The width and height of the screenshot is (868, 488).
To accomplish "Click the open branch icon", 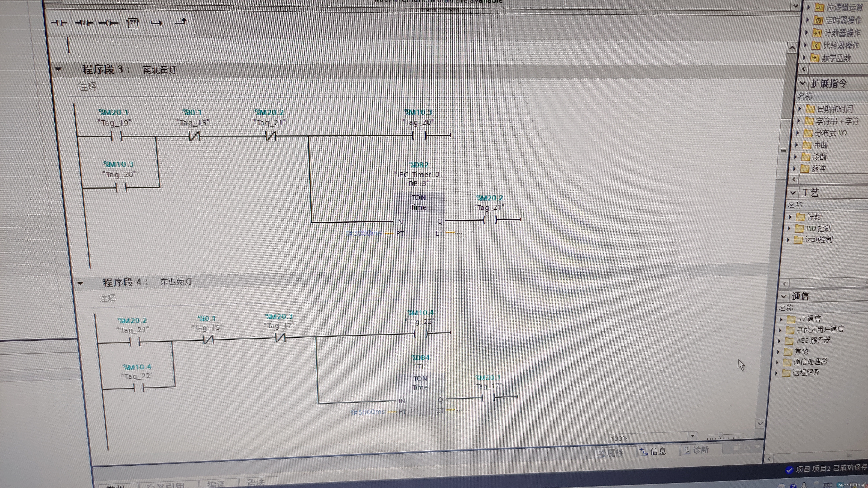I will pyautogui.click(x=156, y=23).
